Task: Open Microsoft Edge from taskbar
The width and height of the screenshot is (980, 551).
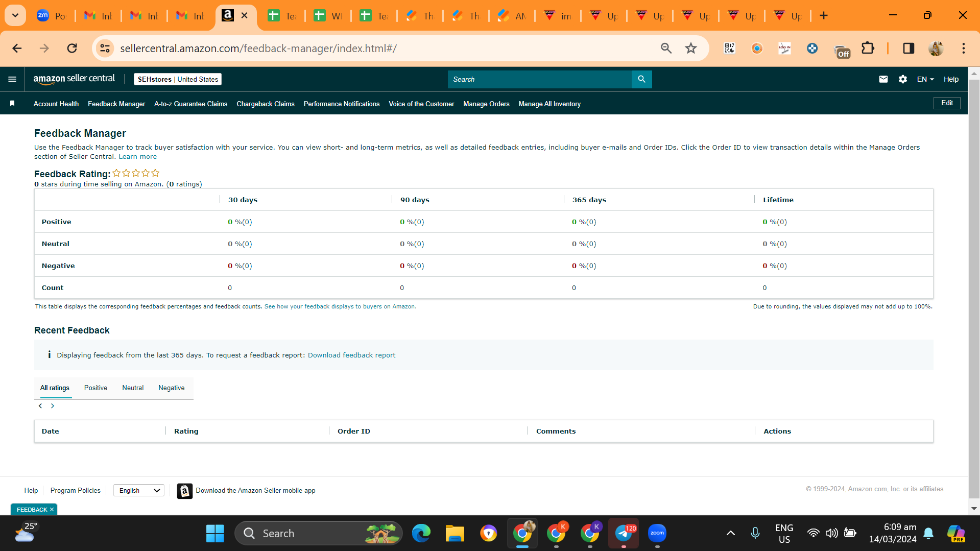Action: click(x=421, y=534)
